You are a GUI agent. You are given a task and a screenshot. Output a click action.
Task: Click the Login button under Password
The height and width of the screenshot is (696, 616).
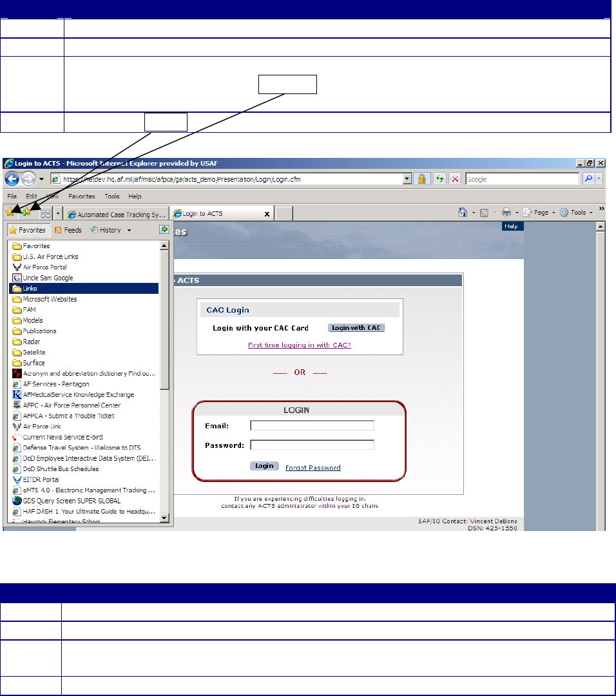coord(264,466)
